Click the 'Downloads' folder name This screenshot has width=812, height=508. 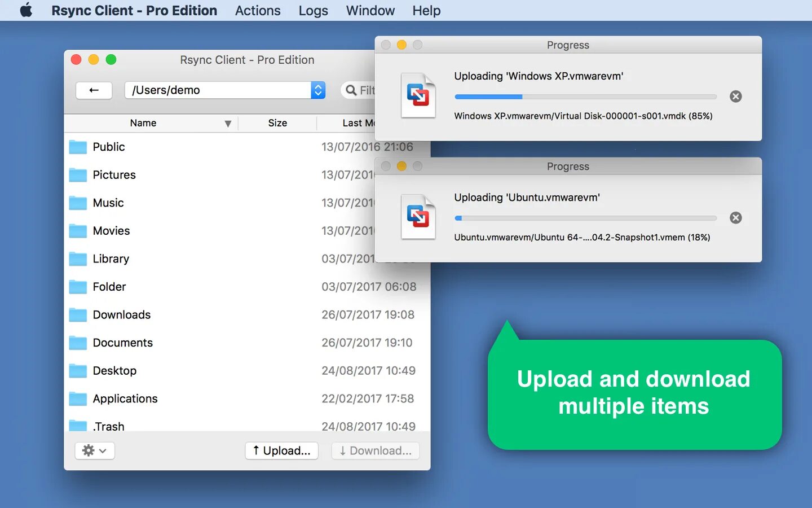pos(122,315)
